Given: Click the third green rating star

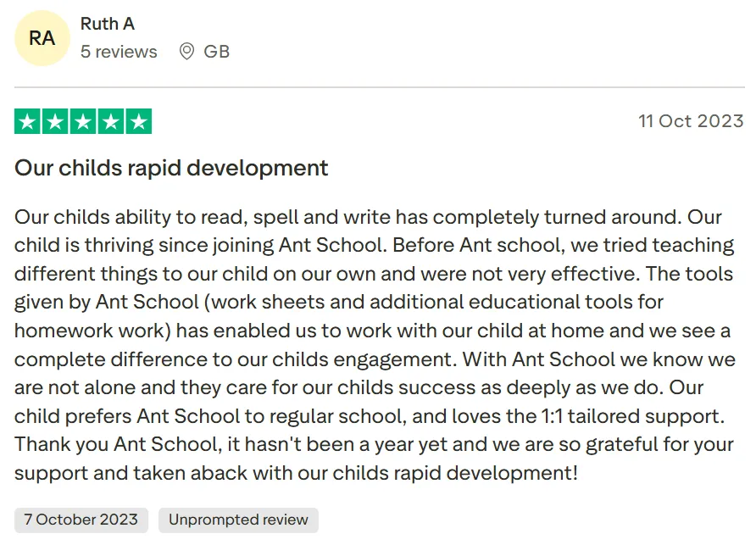Looking at the screenshot, I should (x=83, y=121).
